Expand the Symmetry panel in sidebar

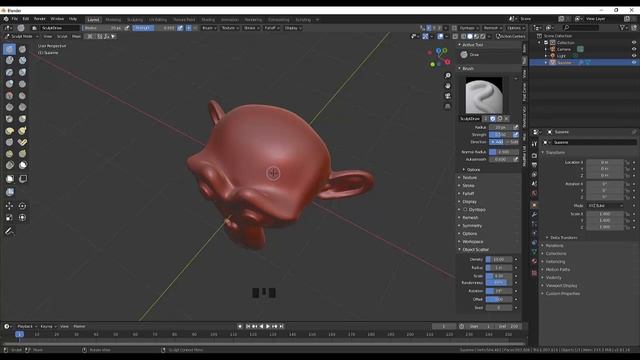[x=472, y=226]
